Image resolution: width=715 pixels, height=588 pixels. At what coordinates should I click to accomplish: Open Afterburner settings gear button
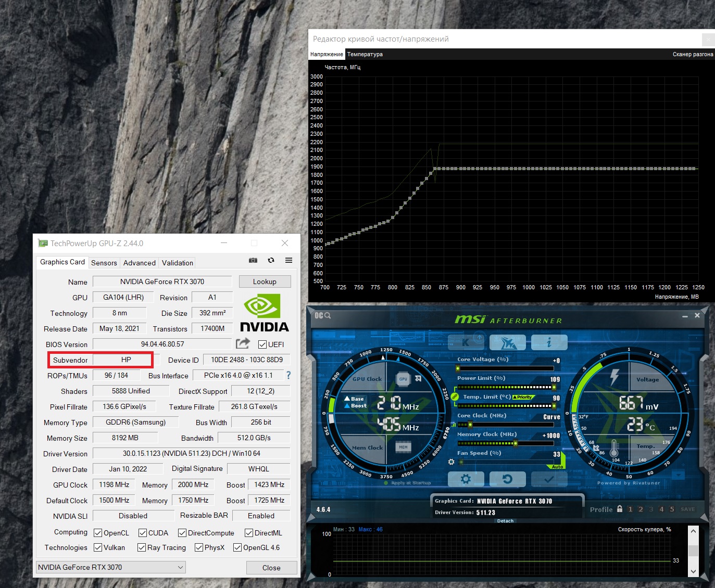pos(466,479)
